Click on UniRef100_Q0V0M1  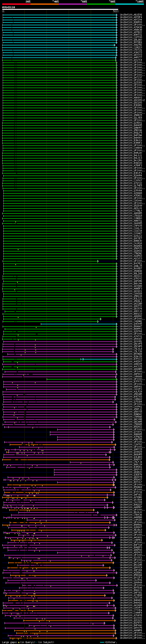coord(131,342)
